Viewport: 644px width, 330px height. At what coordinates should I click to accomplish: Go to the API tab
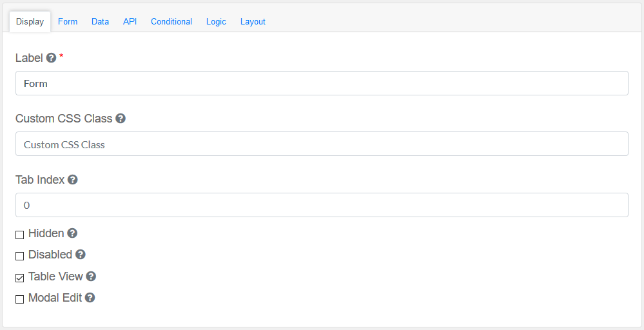[130, 21]
